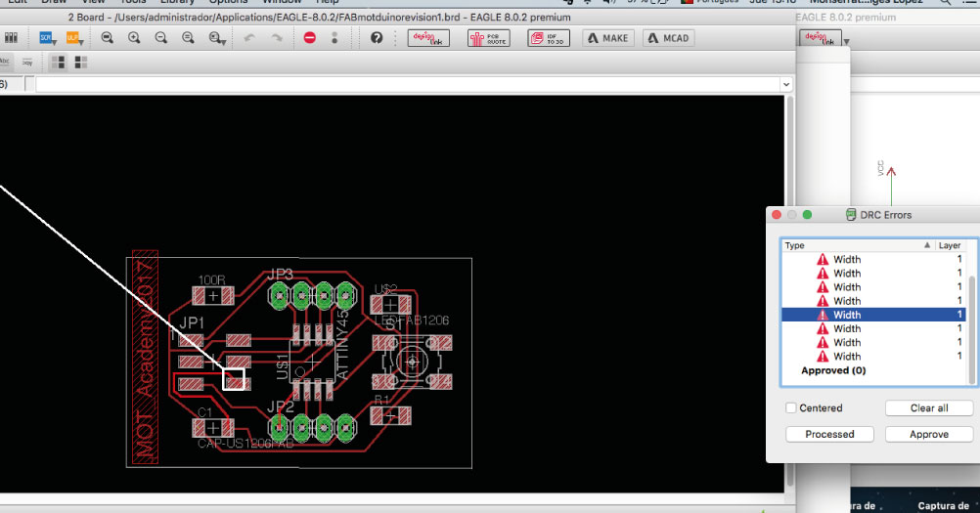Click the MCAD button in the toolbar
Viewport: 980px width, 513px height.
coord(669,38)
